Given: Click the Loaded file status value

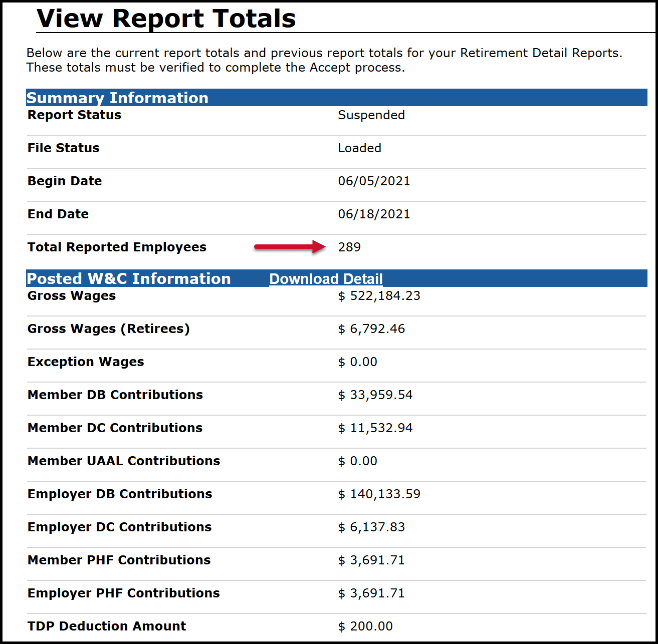Looking at the screenshot, I should [359, 148].
